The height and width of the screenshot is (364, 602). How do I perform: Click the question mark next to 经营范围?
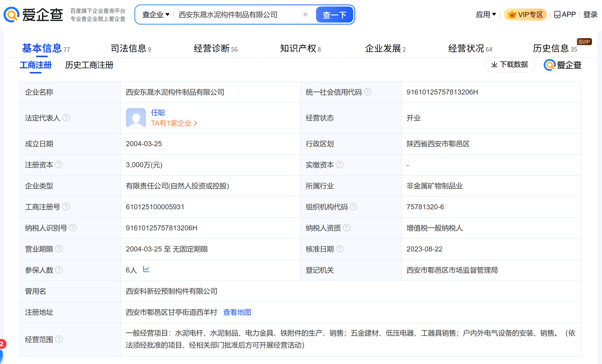[59, 339]
